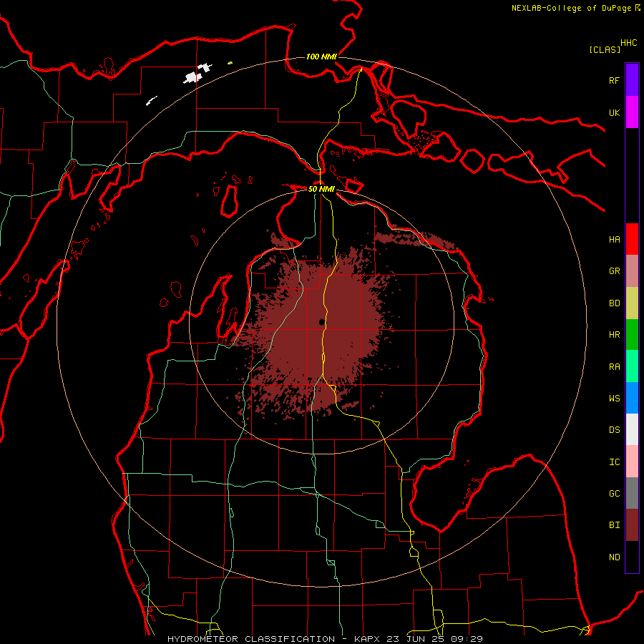Select the DS legend label
Screen dimensions: 644x644
click(614, 430)
